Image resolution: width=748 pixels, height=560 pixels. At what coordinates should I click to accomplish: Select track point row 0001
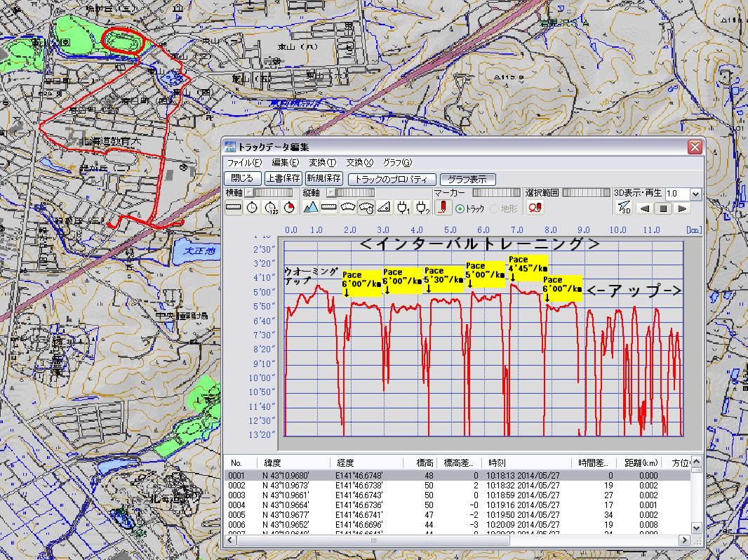pos(458,476)
